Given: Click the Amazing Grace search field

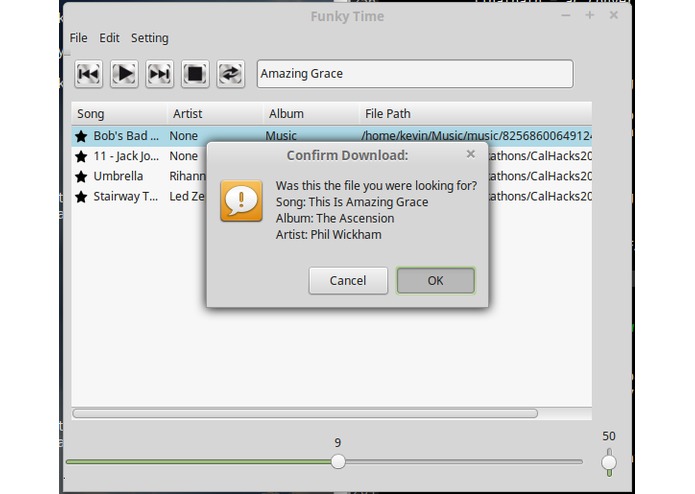Looking at the screenshot, I should [x=415, y=74].
